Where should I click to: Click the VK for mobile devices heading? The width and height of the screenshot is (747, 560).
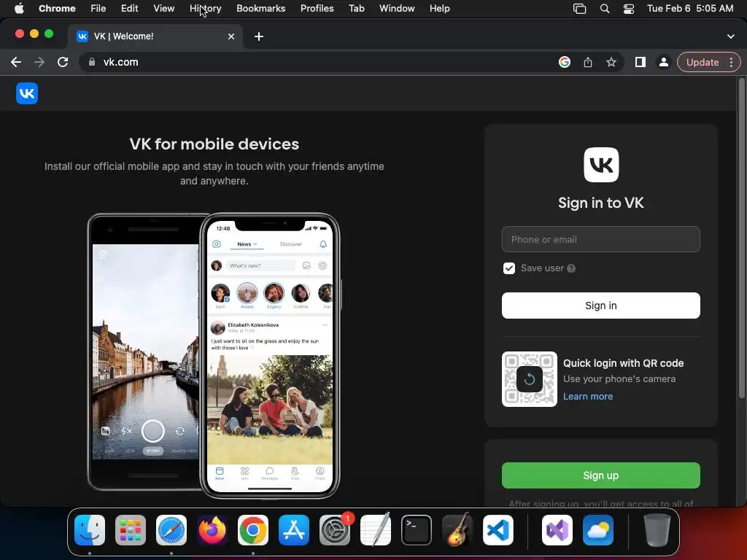[214, 144]
